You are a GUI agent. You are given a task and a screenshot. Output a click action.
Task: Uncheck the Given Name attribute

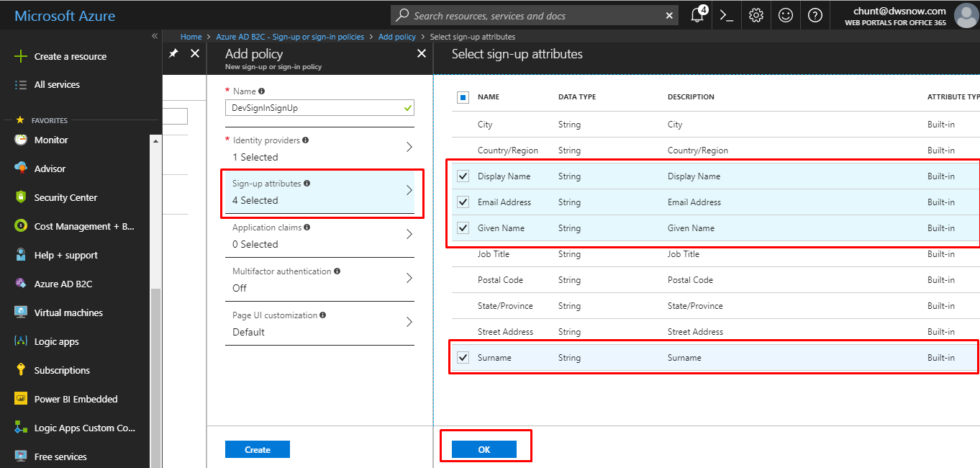[463, 228]
